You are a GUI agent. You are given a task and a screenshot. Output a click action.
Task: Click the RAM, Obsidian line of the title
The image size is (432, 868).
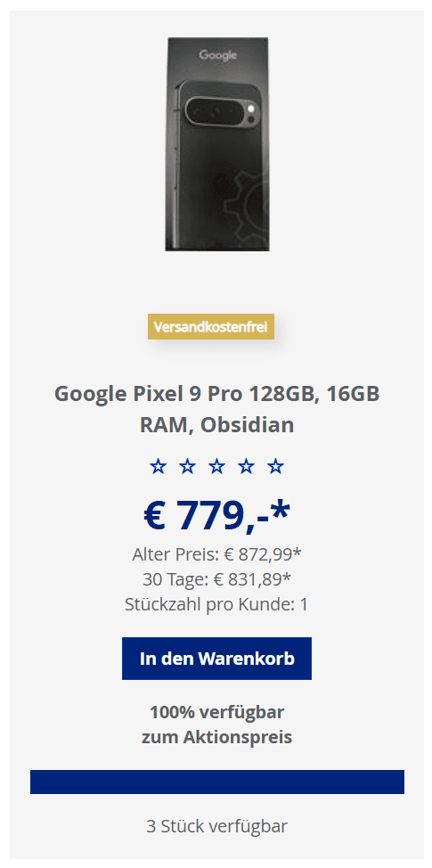pyautogui.click(x=216, y=424)
